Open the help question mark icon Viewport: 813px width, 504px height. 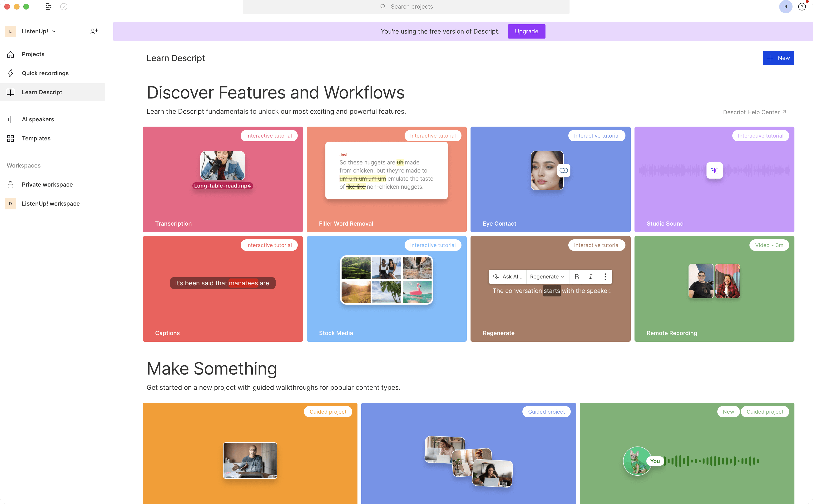tap(802, 7)
